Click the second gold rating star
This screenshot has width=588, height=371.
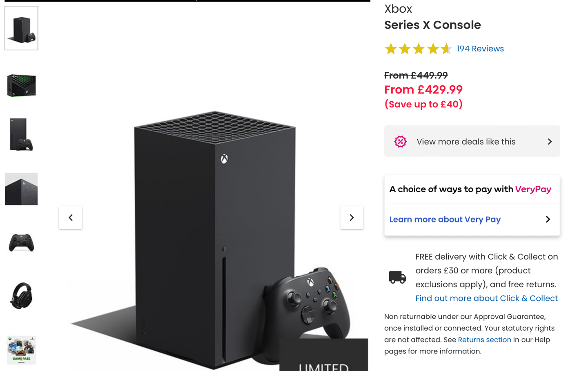pyautogui.click(x=404, y=49)
